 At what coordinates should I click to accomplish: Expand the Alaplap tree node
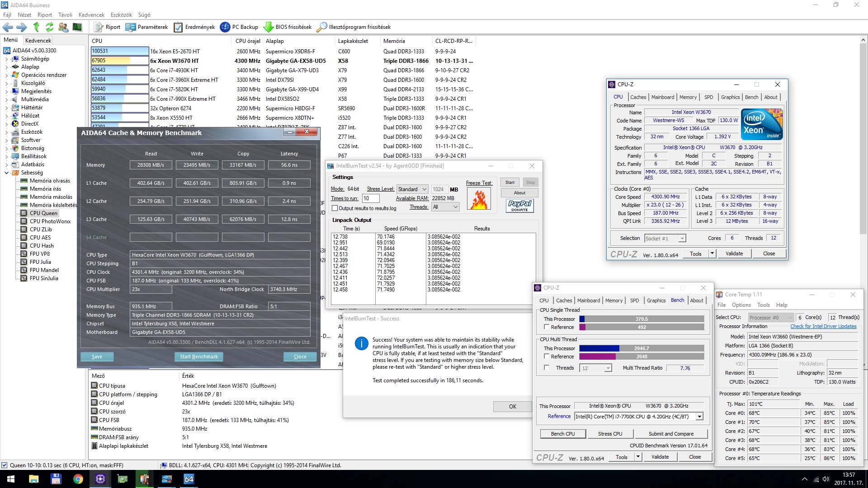6,67
